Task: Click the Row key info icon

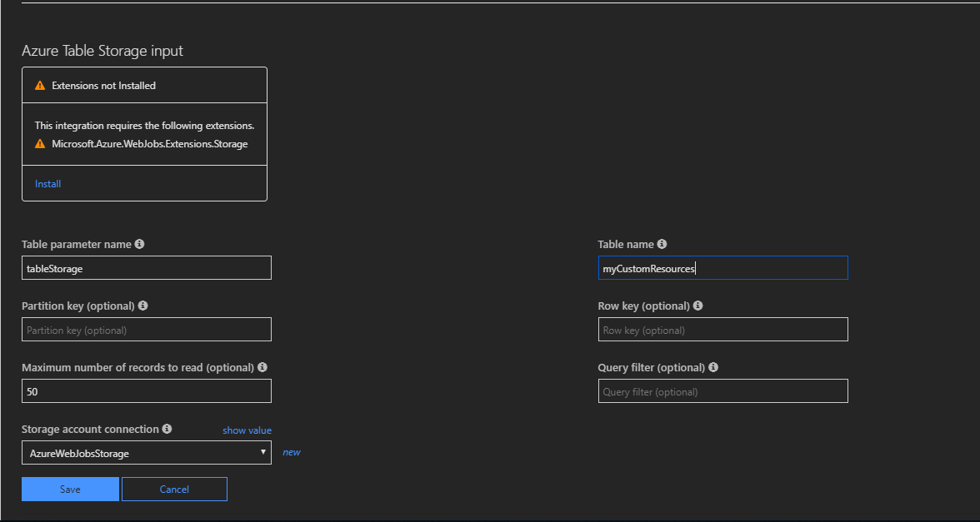Action: coord(697,306)
